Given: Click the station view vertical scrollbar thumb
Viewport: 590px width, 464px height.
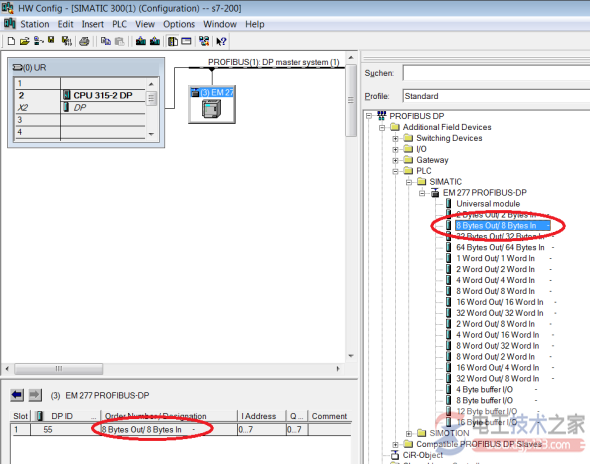Looking at the screenshot, I should click(x=351, y=100).
